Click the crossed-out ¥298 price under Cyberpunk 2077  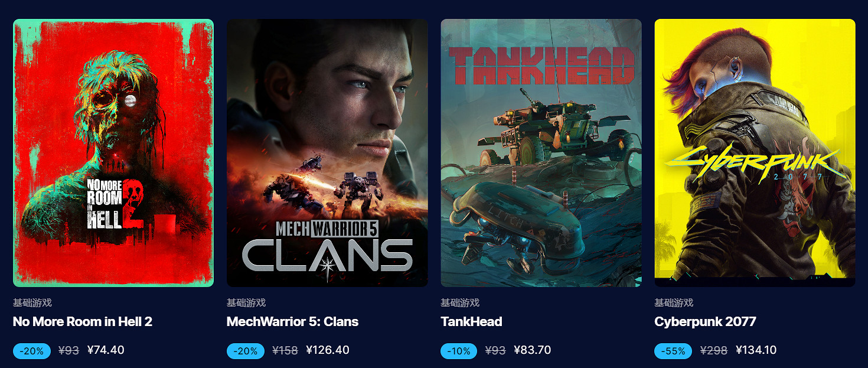coord(712,350)
